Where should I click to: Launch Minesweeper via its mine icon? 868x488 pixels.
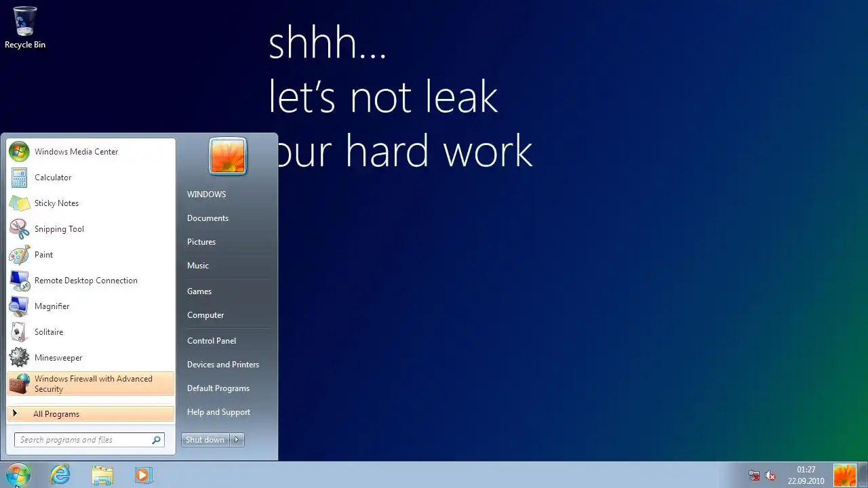coord(19,358)
